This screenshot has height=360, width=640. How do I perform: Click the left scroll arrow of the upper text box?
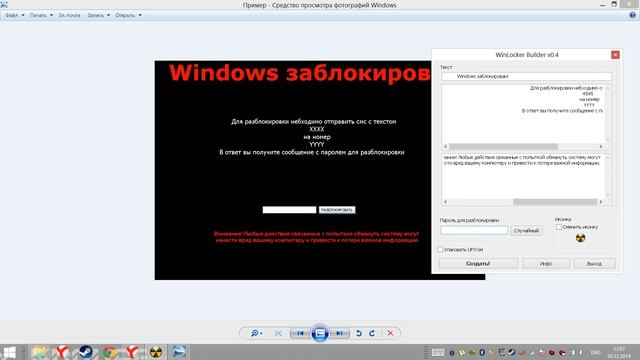[x=446, y=147]
